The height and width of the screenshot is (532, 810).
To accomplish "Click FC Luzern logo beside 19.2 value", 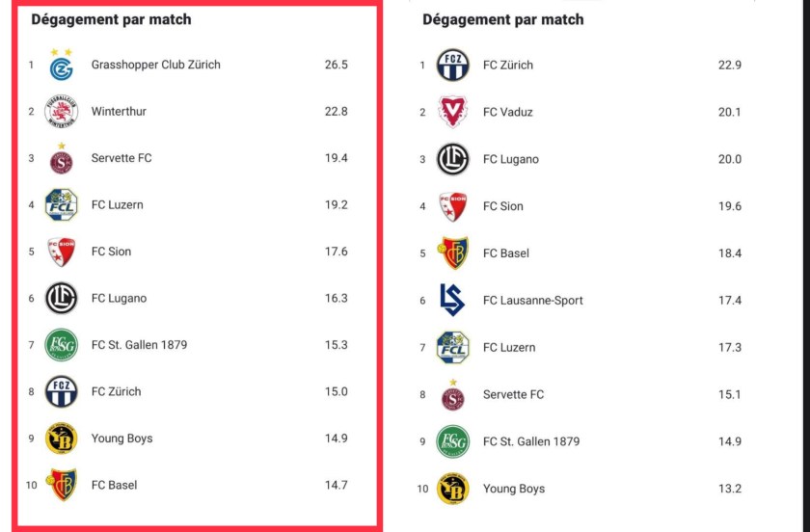I will pos(62,205).
